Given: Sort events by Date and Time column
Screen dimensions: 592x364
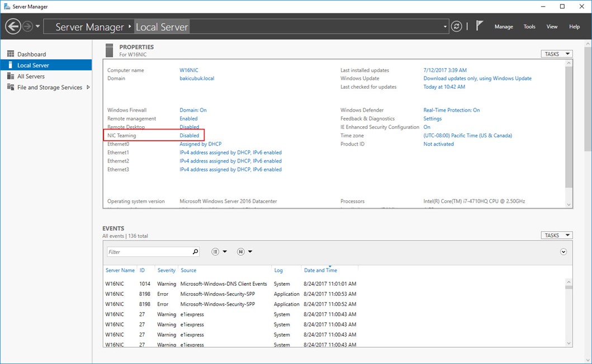Looking at the screenshot, I should [320, 270].
